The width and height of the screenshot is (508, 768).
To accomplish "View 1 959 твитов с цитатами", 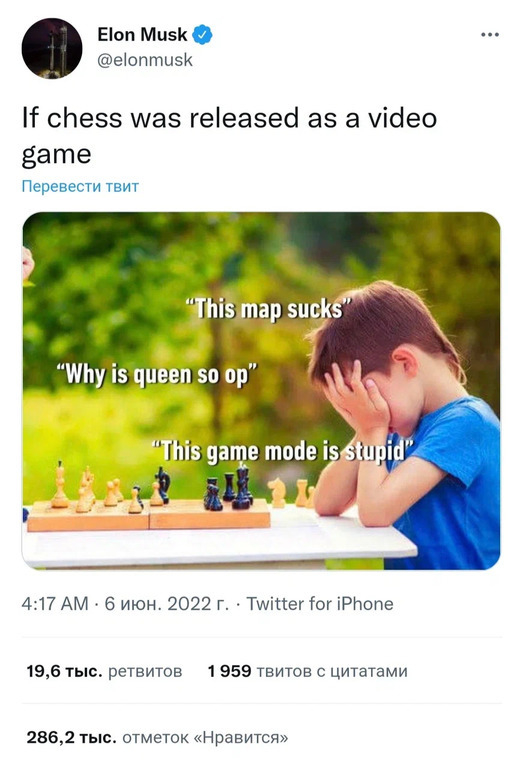I will 307,671.
